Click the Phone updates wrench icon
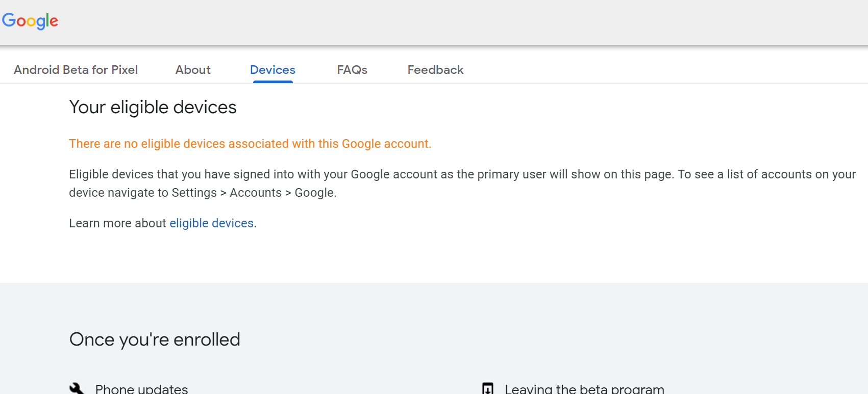 coord(77,388)
